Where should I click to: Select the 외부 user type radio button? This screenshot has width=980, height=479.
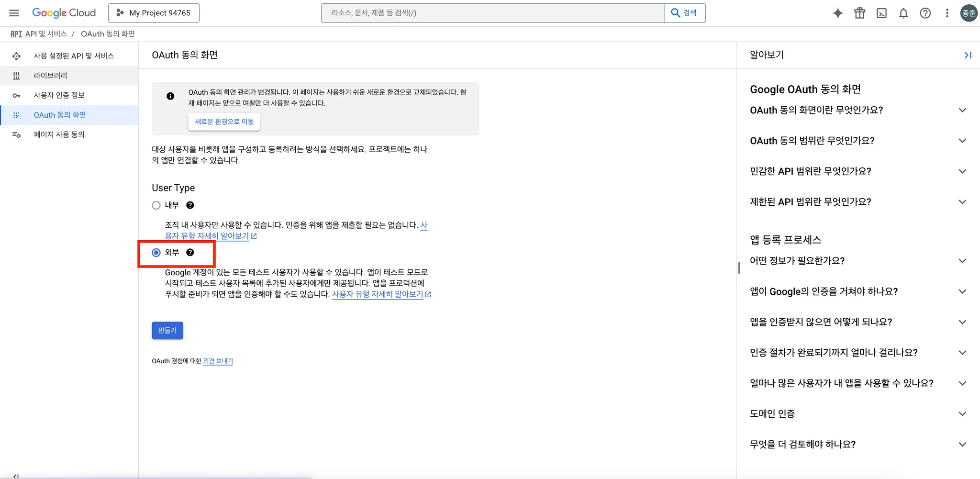point(156,253)
